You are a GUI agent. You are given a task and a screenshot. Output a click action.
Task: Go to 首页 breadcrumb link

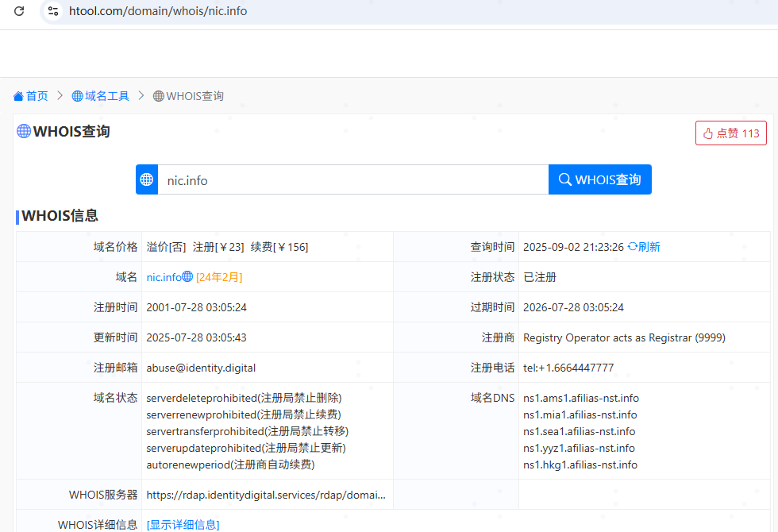click(37, 96)
